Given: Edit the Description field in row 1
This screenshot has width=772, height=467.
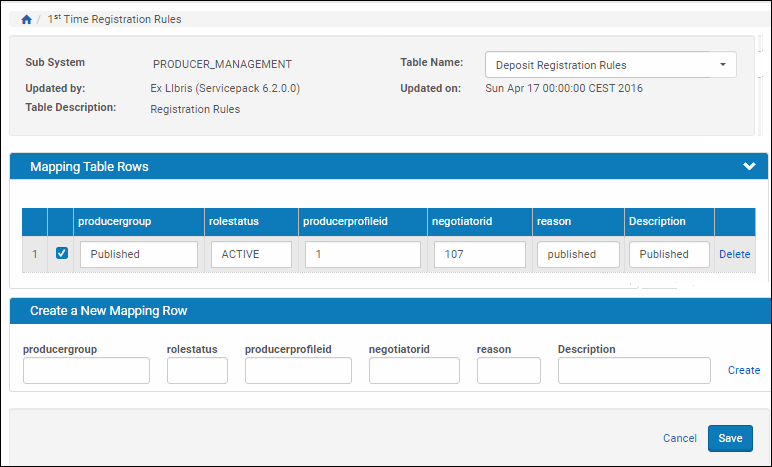Looking at the screenshot, I should point(669,254).
